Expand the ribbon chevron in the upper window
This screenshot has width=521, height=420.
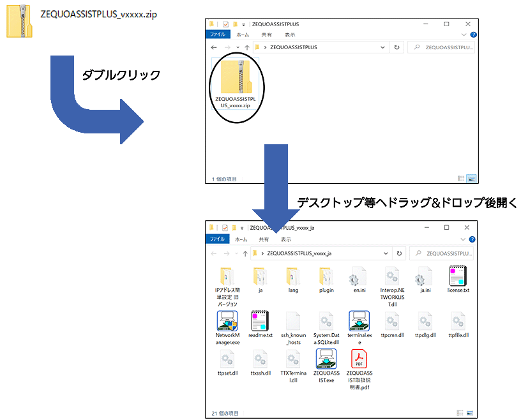pyautogui.click(x=464, y=35)
